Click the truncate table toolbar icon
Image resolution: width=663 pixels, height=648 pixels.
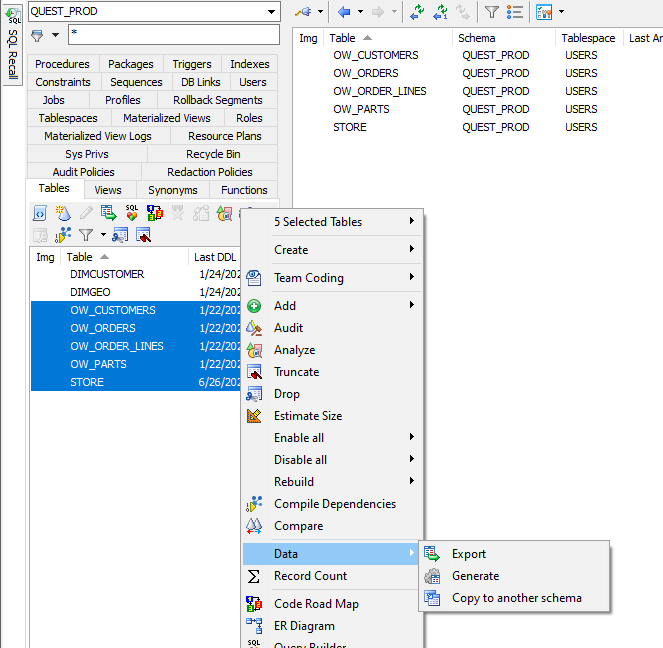[x=143, y=235]
